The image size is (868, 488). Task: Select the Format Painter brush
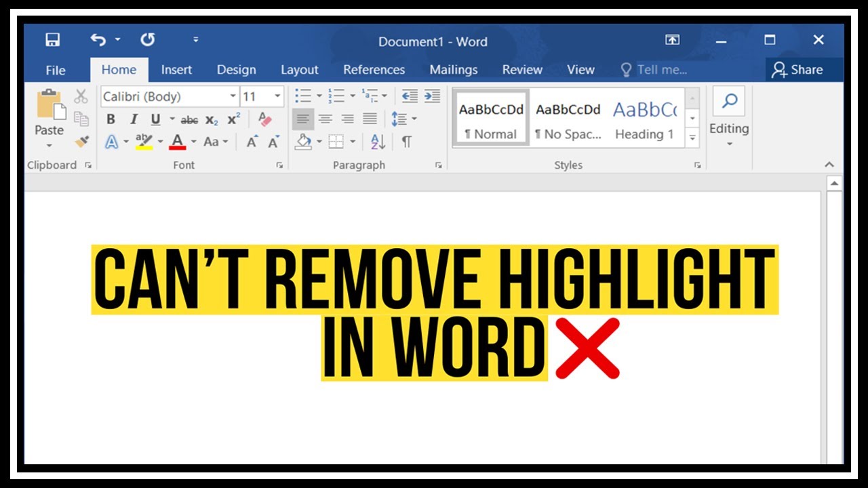pos(82,141)
